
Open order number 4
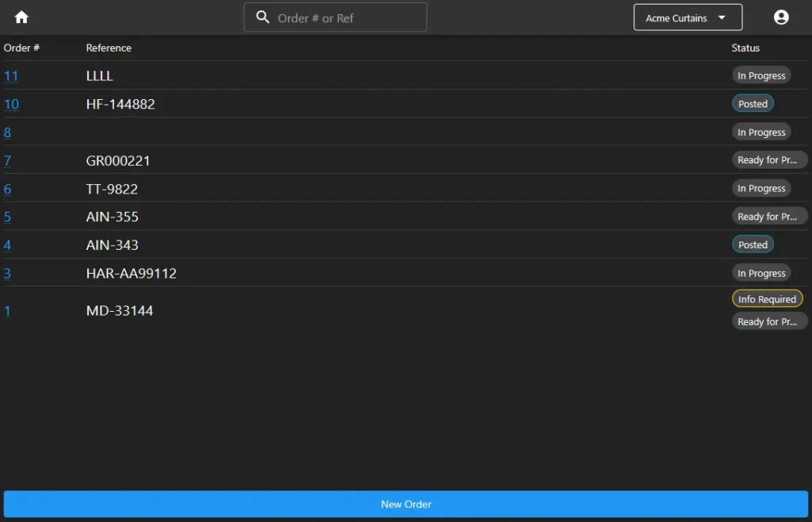point(7,245)
